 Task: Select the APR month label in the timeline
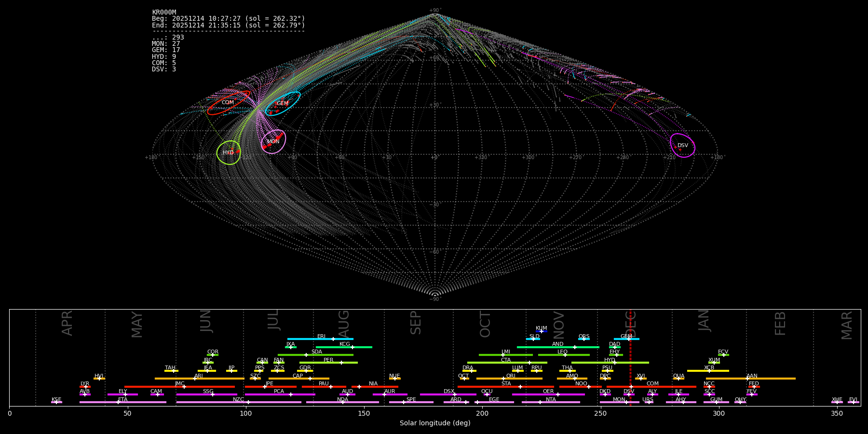67,323
